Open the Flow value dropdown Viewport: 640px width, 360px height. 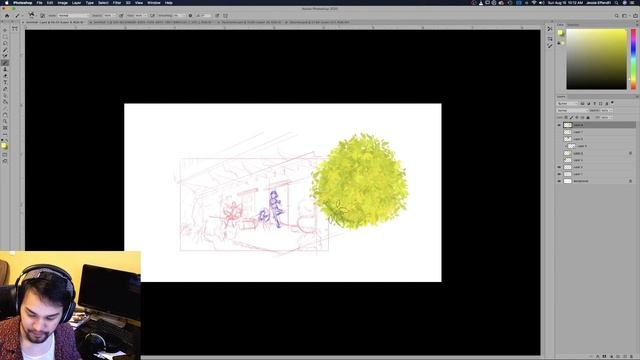[x=142, y=16]
